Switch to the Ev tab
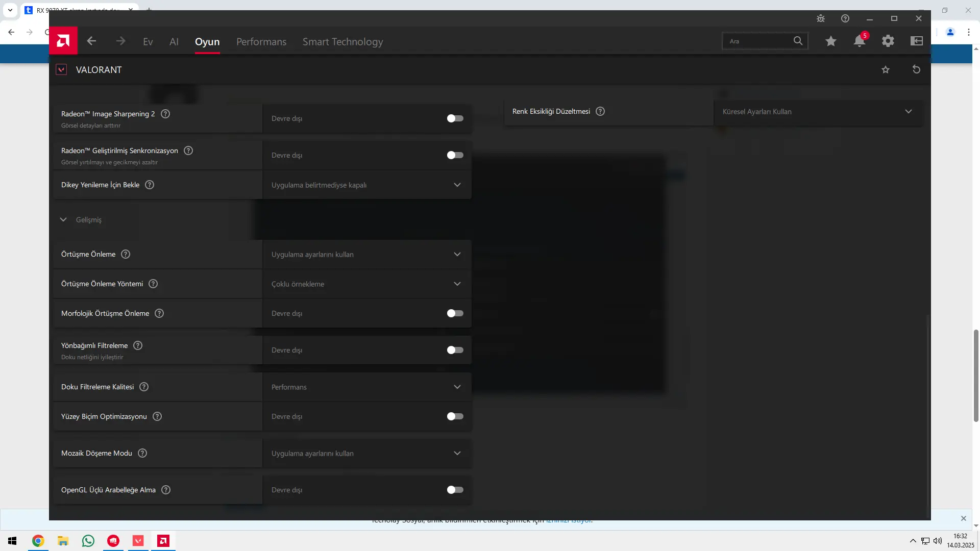 pyautogui.click(x=148, y=42)
